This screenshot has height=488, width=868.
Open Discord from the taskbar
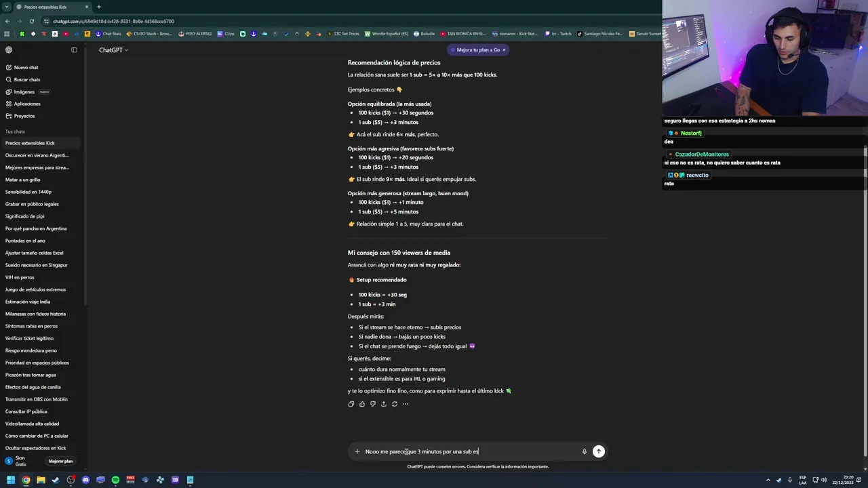[85, 480]
